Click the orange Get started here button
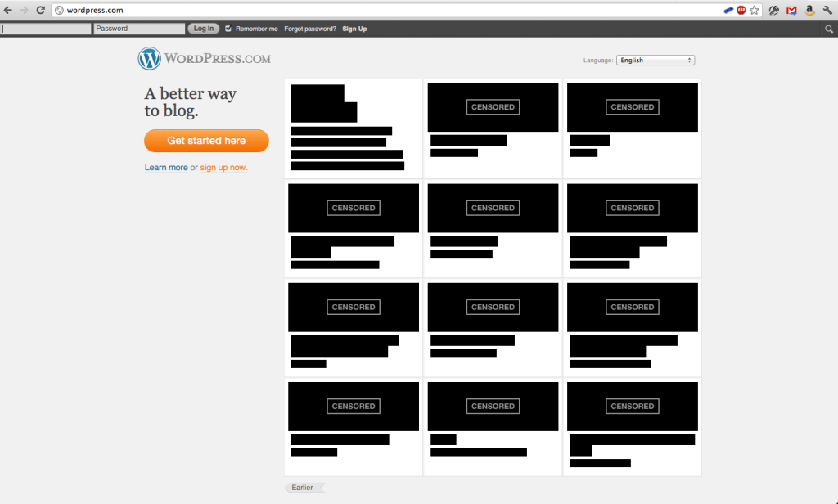 click(x=206, y=141)
